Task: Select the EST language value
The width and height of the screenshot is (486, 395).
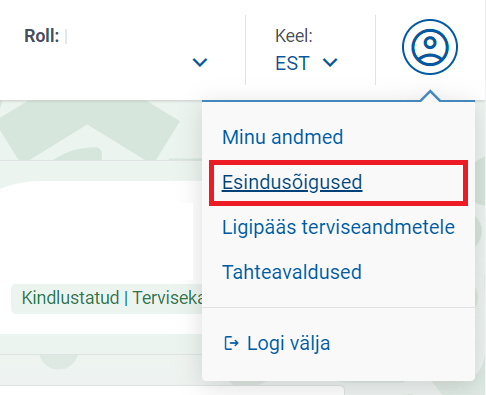Action: (292, 63)
